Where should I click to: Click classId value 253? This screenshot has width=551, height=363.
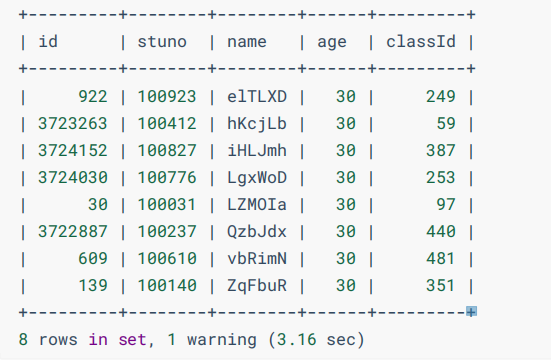tap(441, 177)
